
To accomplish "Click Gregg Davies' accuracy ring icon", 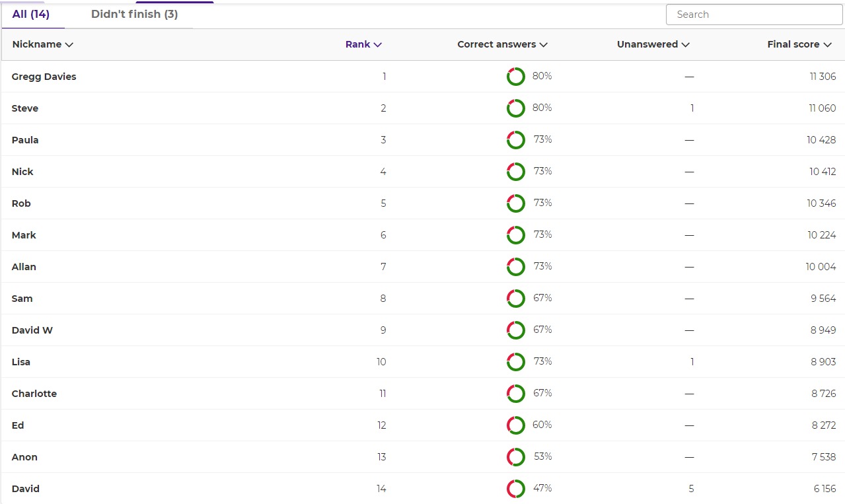I will (516, 77).
